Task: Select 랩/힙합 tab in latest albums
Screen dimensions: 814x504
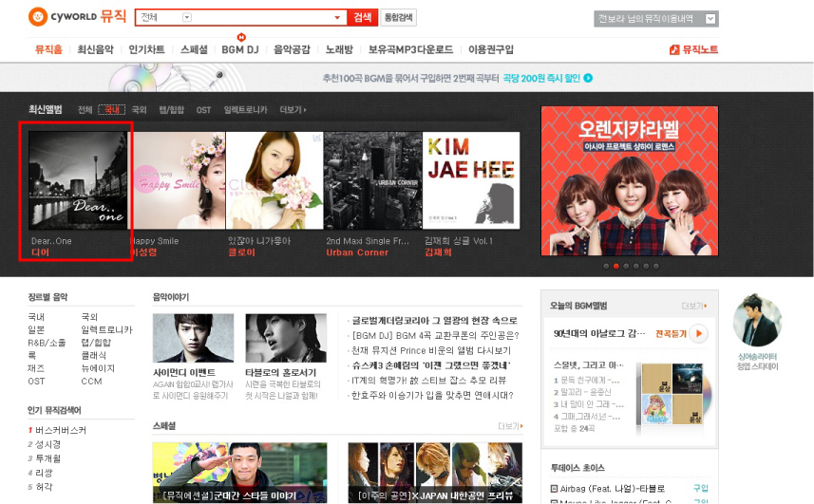Action: 171,110
